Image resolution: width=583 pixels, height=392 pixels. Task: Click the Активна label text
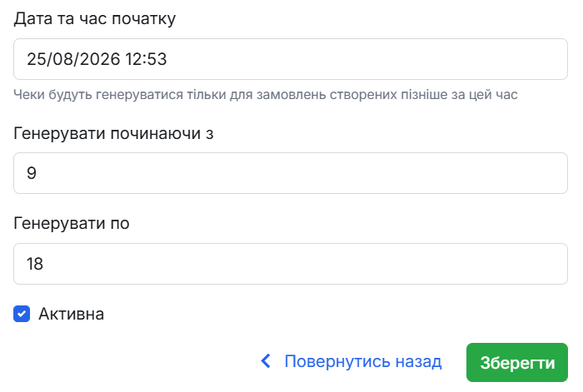pyautogui.click(x=71, y=314)
